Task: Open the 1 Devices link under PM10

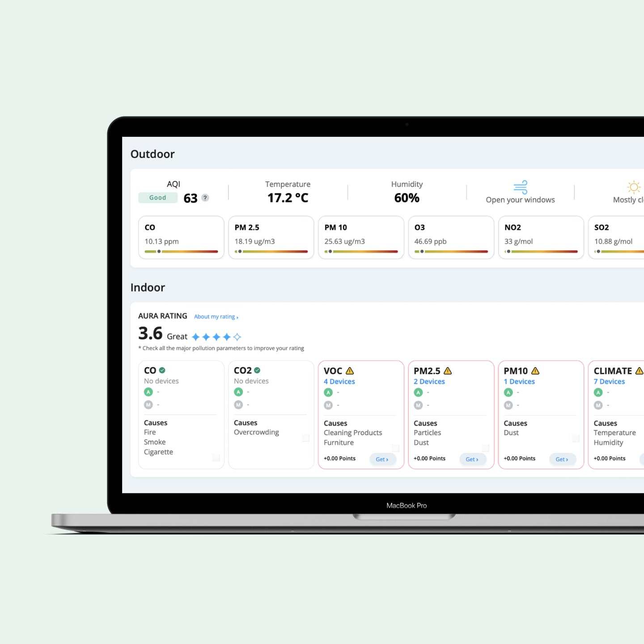Action: point(519,381)
